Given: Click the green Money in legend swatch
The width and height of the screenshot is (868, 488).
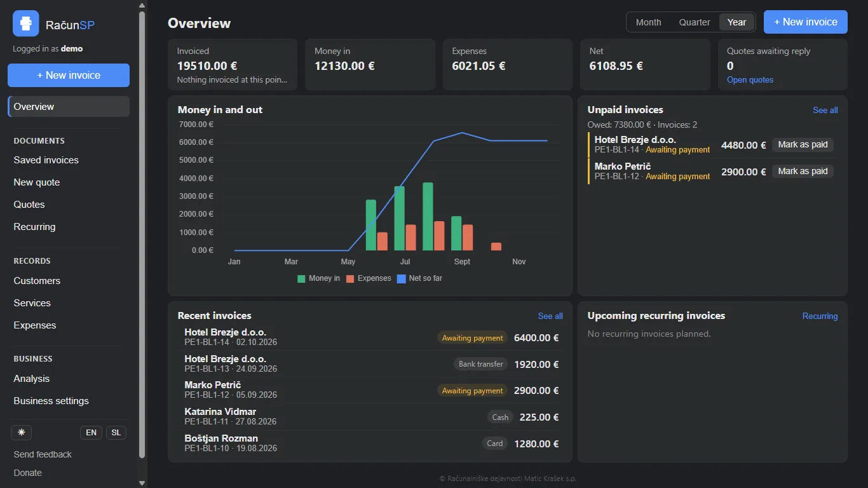Looking at the screenshot, I should 301,278.
